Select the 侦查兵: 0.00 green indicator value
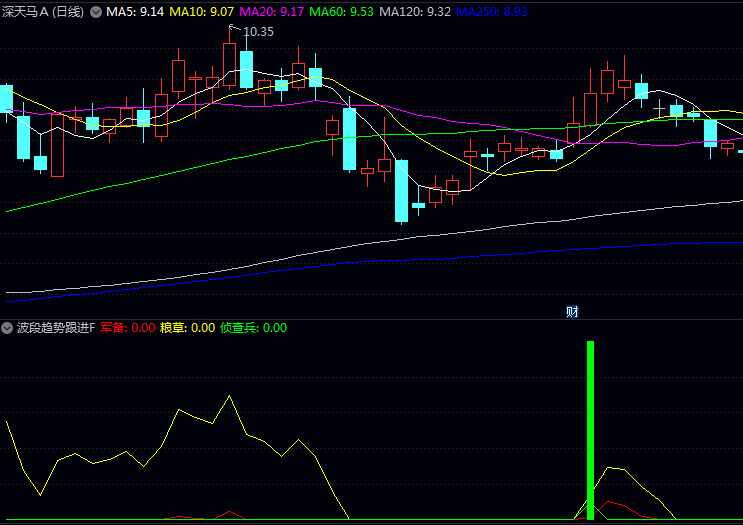Screen dimensions: 743x525 [x=254, y=328]
